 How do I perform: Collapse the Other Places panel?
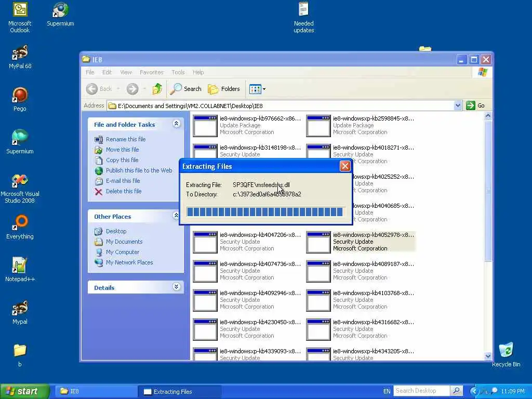coord(176,216)
